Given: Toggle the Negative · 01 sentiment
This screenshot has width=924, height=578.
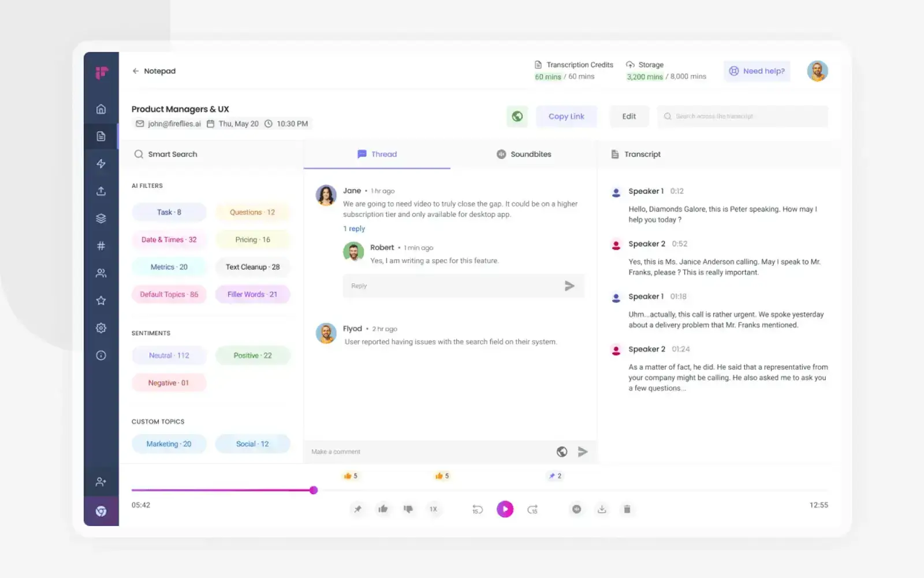Looking at the screenshot, I should tap(169, 383).
